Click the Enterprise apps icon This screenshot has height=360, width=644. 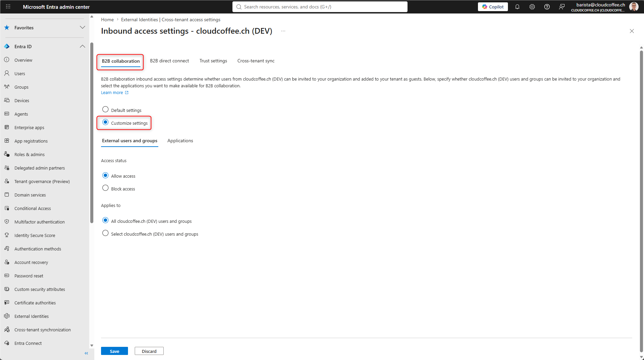tap(7, 127)
